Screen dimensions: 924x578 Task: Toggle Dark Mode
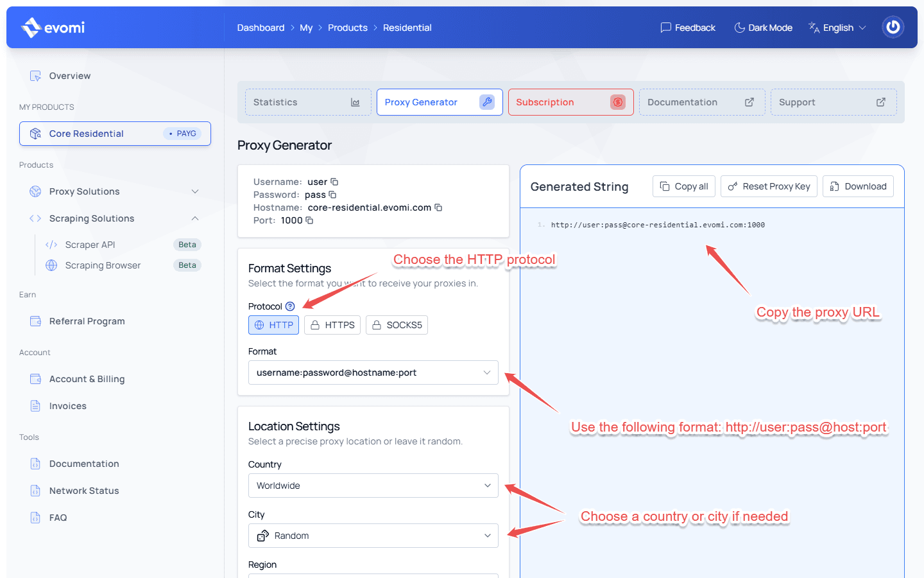point(763,28)
